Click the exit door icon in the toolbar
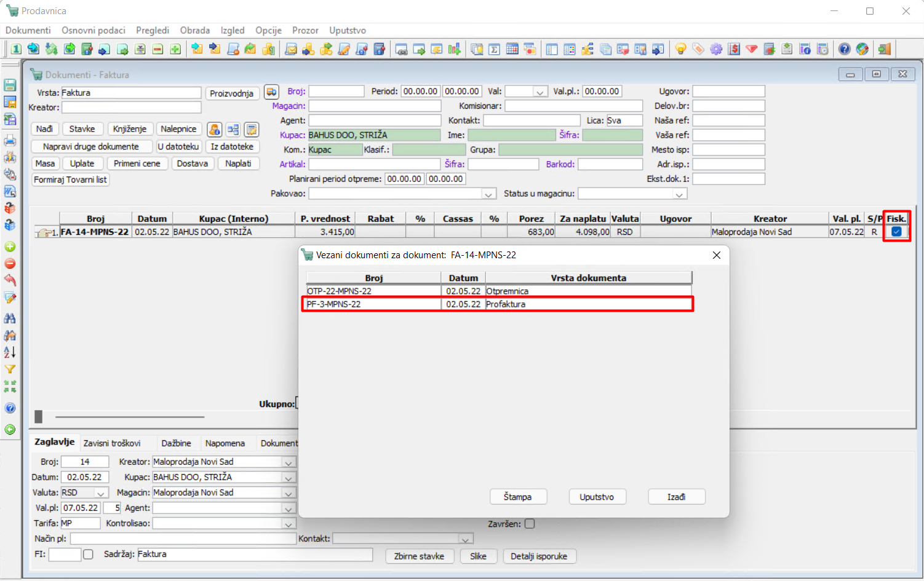 [885, 49]
